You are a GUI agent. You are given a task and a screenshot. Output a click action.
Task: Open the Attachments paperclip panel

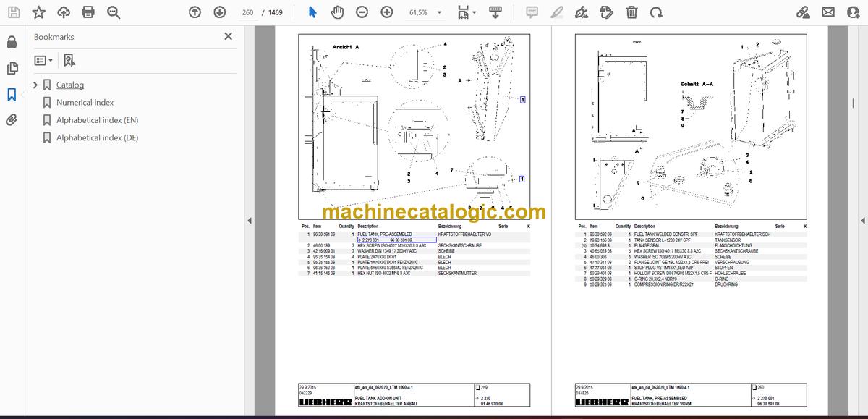(12, 119)
